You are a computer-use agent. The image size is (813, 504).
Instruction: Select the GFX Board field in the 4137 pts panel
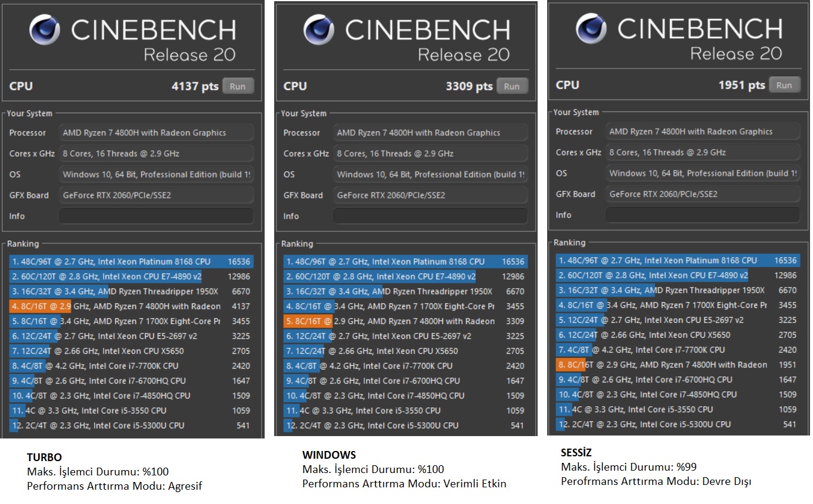[x=156, y=195]
